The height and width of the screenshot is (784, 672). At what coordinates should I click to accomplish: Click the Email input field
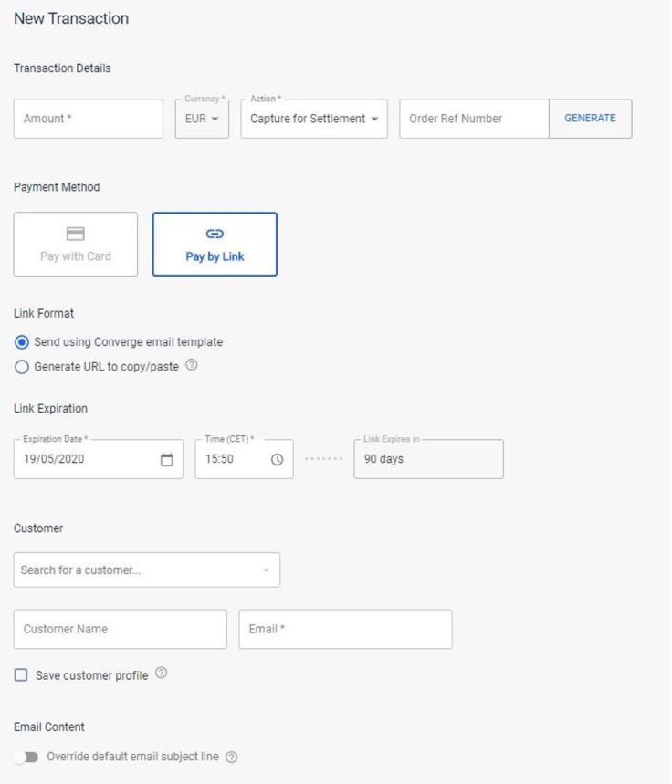point(345,630)
